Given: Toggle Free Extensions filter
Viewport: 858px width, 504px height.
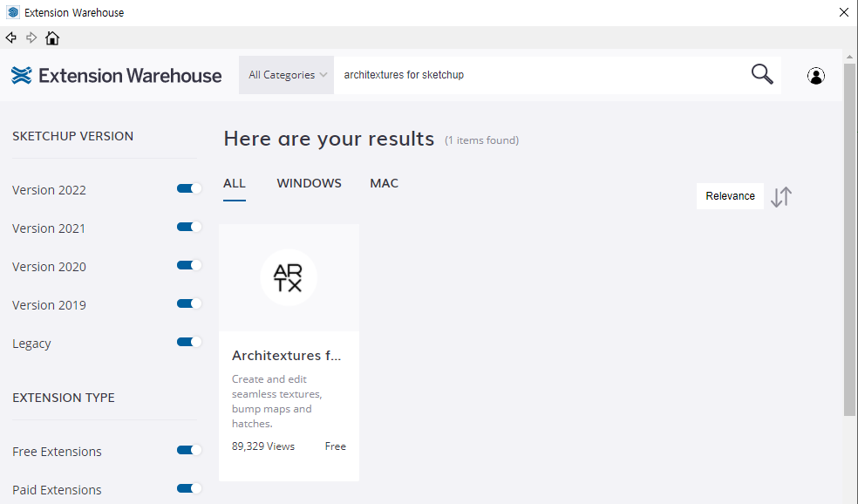Looking at the screenshot, I should point(189,450).
